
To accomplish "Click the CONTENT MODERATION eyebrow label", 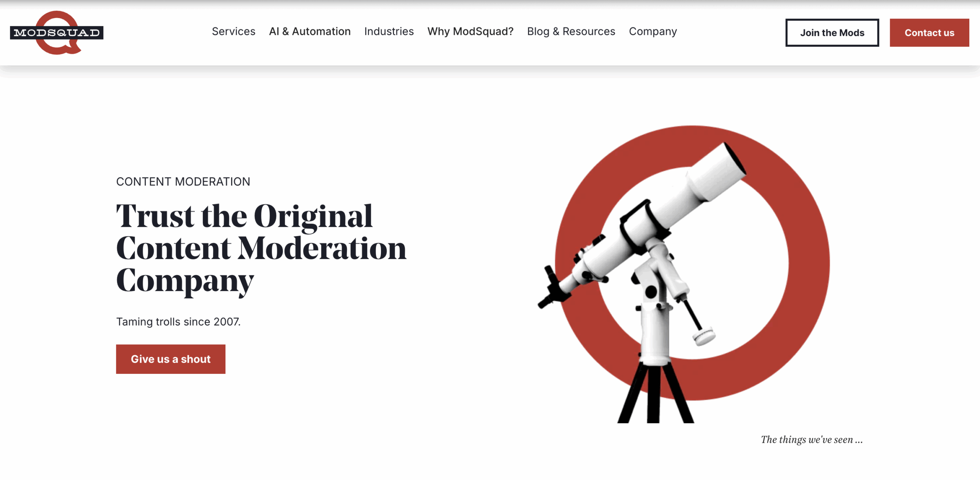I will pos(183,182).
